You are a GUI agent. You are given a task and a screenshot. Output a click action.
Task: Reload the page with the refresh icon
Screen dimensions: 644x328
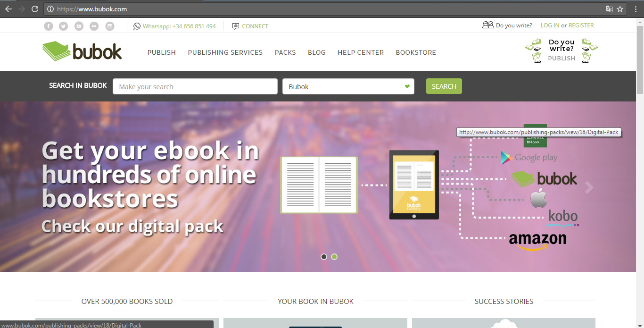click(35, 9)
